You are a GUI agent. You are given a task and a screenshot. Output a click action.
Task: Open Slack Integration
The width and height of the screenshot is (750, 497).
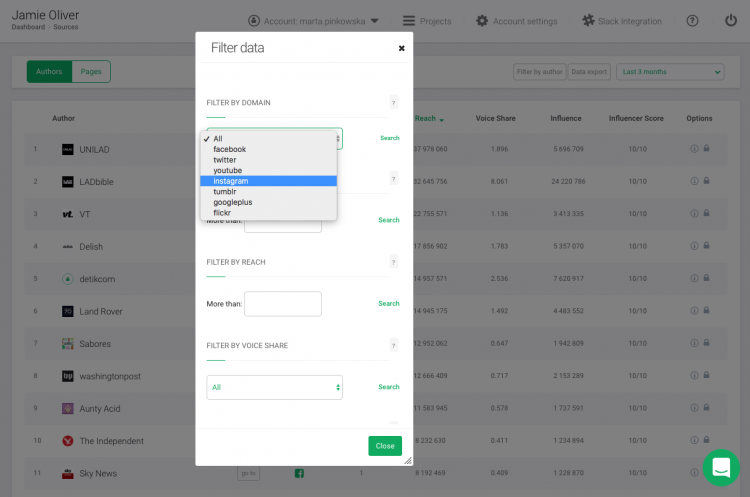point(622,21)
